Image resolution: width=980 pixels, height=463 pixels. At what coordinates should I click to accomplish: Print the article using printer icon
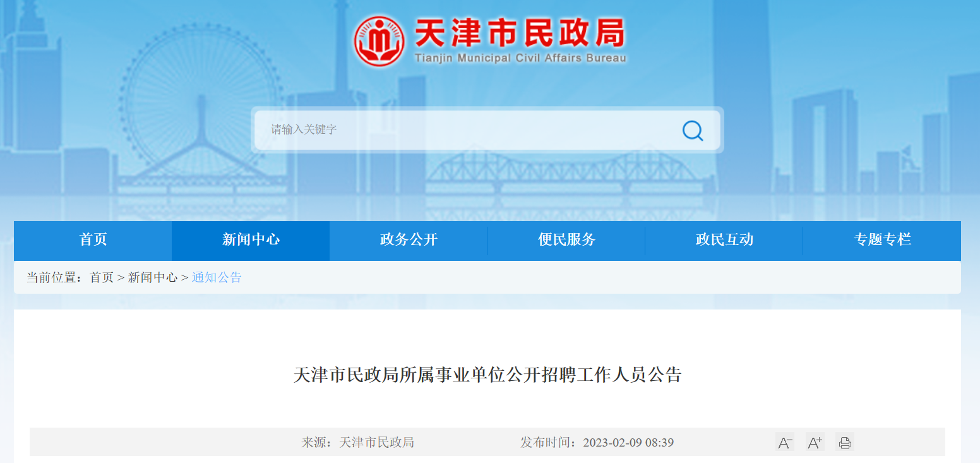(845, 442)
